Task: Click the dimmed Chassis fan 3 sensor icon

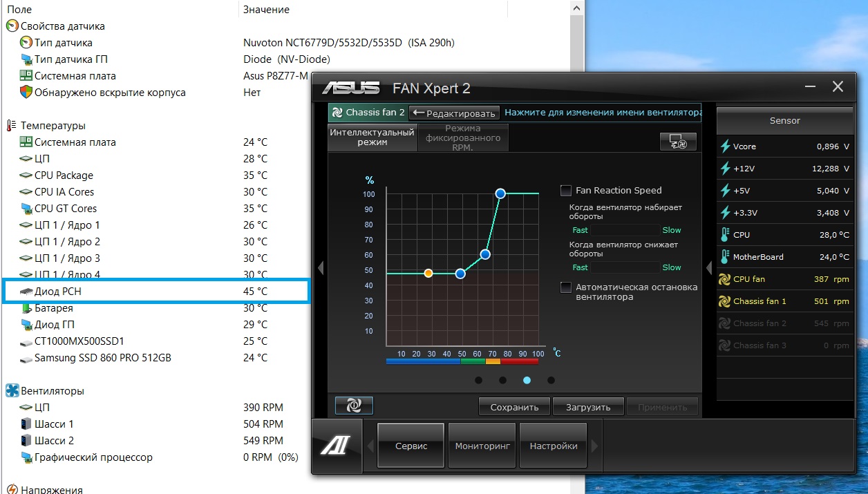Action: pos(725,345)
